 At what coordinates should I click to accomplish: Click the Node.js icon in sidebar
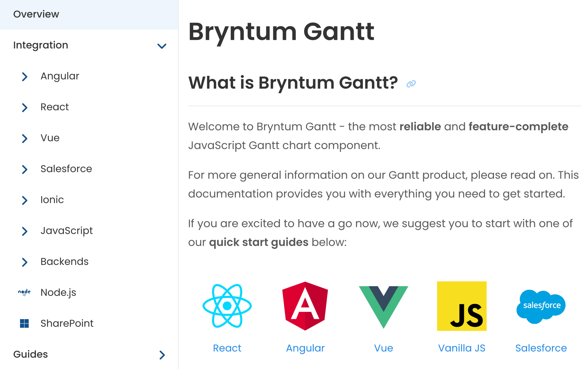tap(24, 292)
